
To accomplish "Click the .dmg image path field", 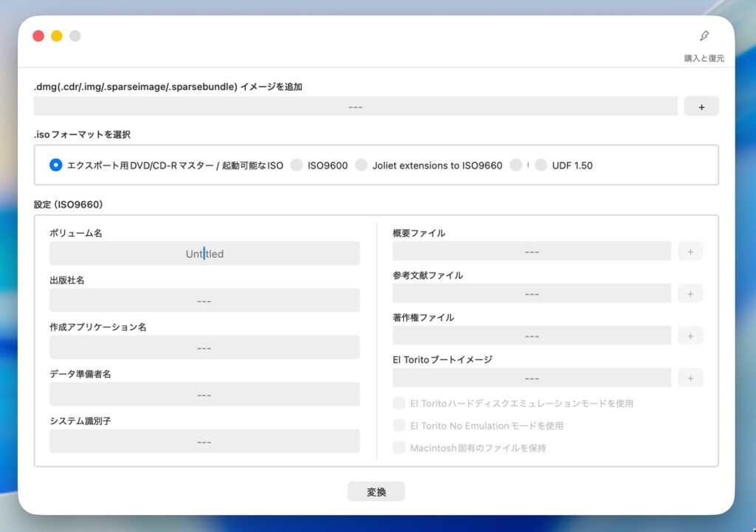I will [355, 107].
